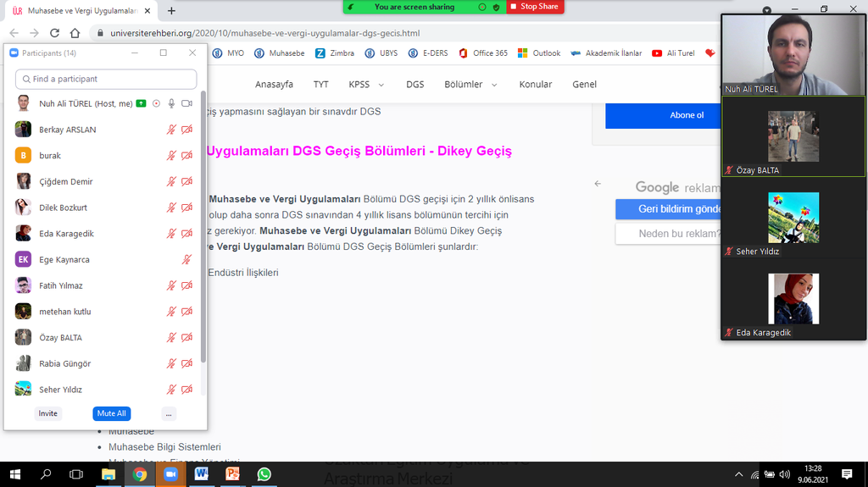Expand the KPSS dropdown menu

click(366, 85)
